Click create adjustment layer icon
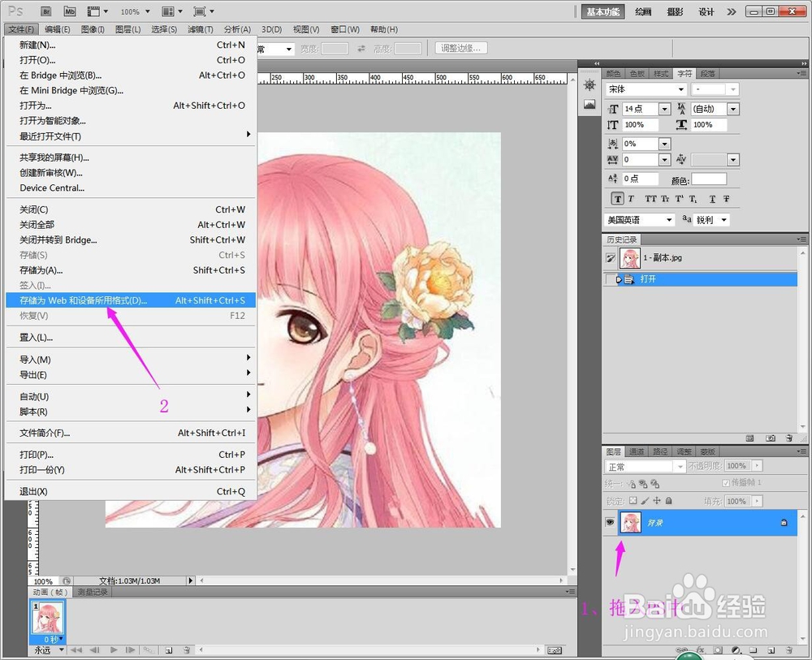This screenshot has width=812, height=660. pos(736,650)
